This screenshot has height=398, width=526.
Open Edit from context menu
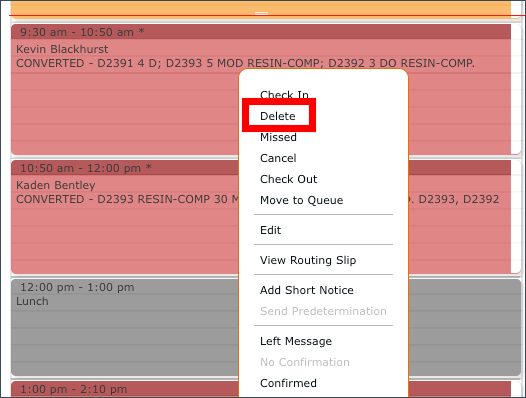(x=270, y=230)
